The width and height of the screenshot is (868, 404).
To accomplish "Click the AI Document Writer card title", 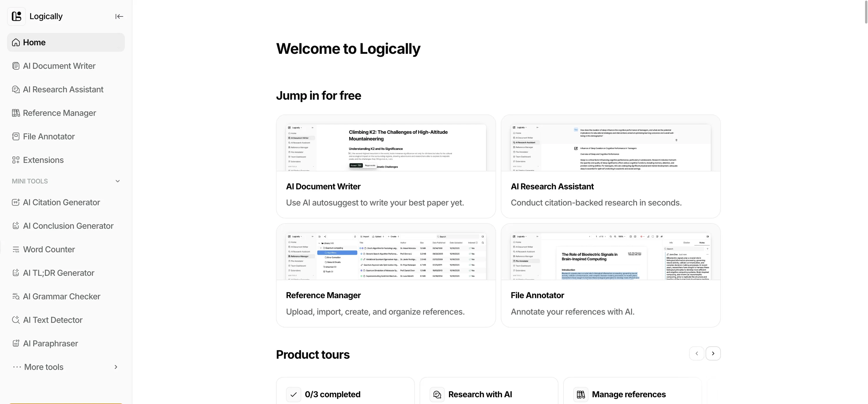I will pyautogui.click(x=323, y=186).
